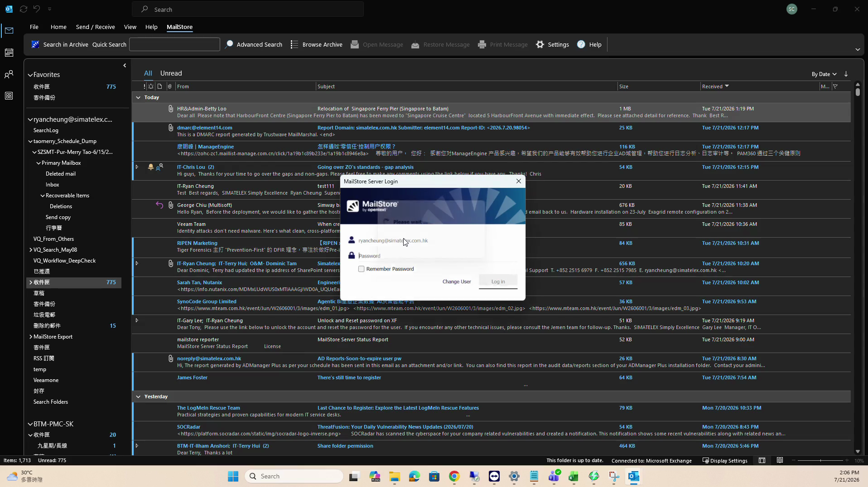Switch to Calendar view in sidebar

(x=9, y=53)
